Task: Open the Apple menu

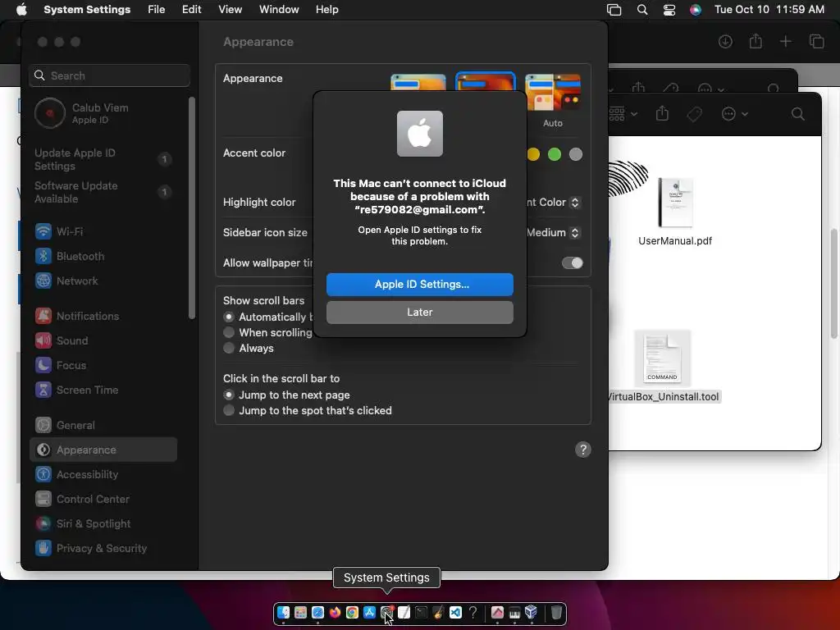Action: click(x=21, y=10)
